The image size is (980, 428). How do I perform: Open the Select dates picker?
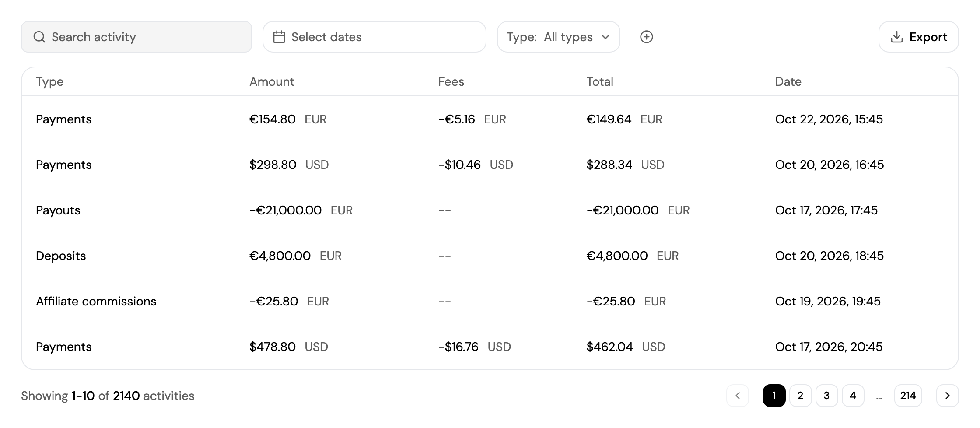[x=374, y=37]
